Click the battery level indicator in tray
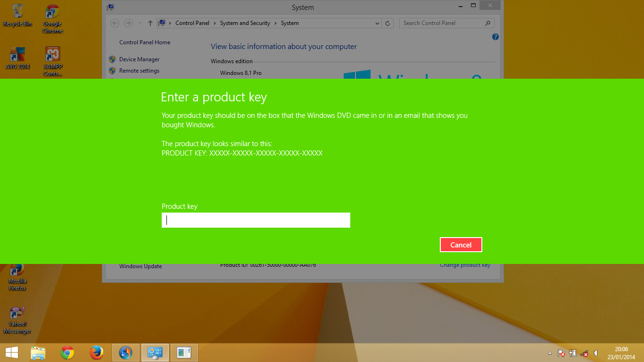This screenshot has width=644, height=362. 573,353
